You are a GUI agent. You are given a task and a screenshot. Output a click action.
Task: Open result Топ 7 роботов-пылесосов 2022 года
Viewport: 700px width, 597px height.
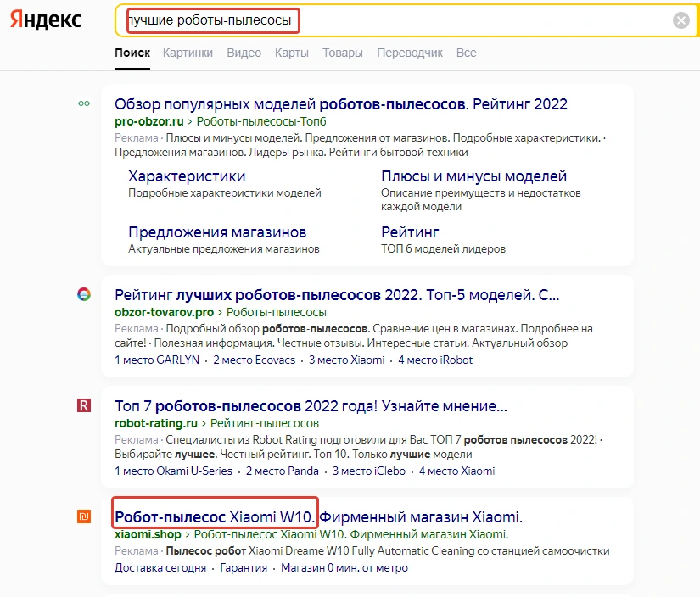click(311, 406)
